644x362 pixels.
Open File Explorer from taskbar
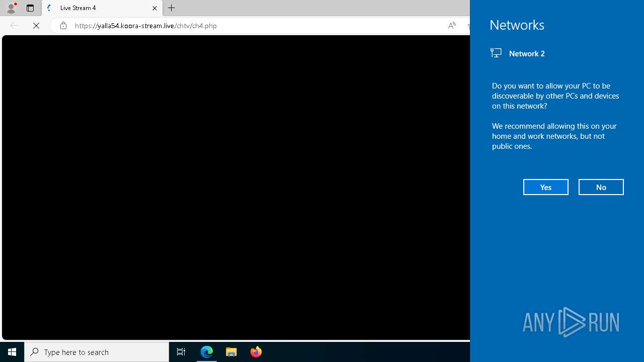[x=231, y=352]
